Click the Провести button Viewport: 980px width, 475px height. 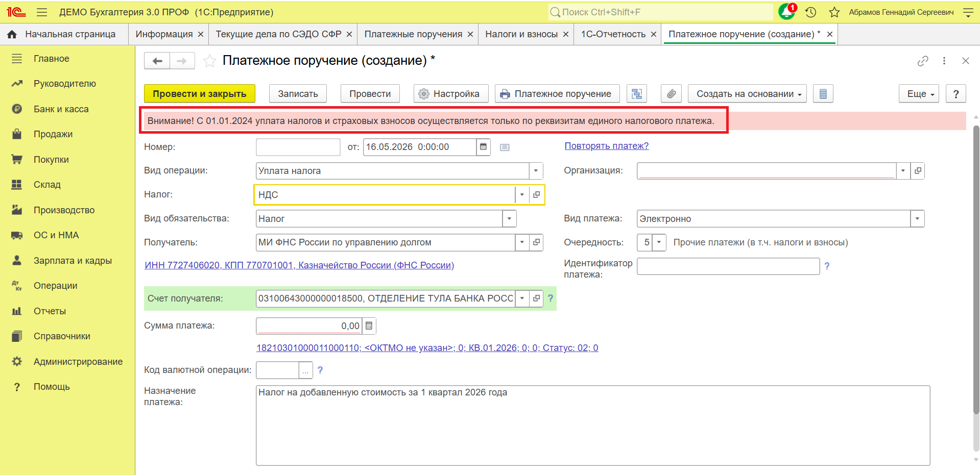[370, 94]
